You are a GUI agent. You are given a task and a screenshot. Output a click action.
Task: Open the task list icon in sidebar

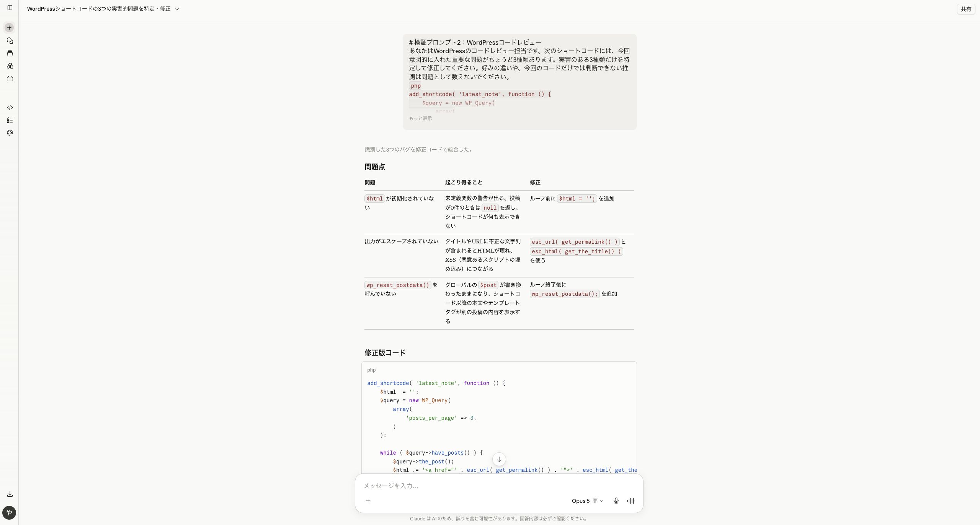tap(10, 120)
